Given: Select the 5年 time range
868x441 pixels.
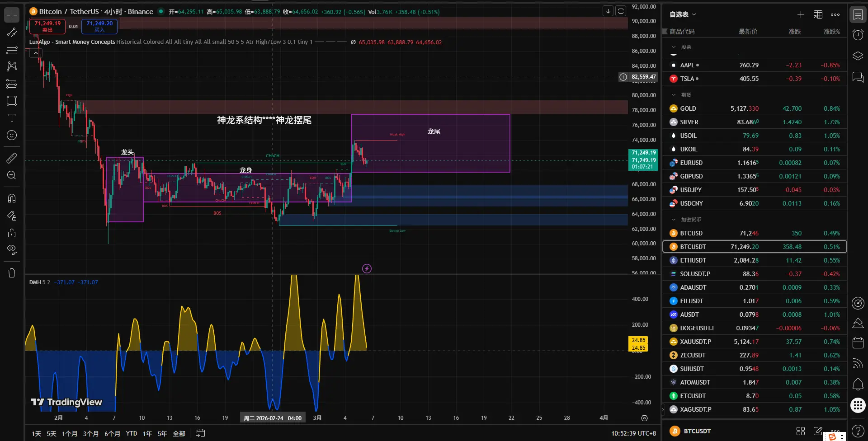Looking at the screenshot, I should coord(162,434).
